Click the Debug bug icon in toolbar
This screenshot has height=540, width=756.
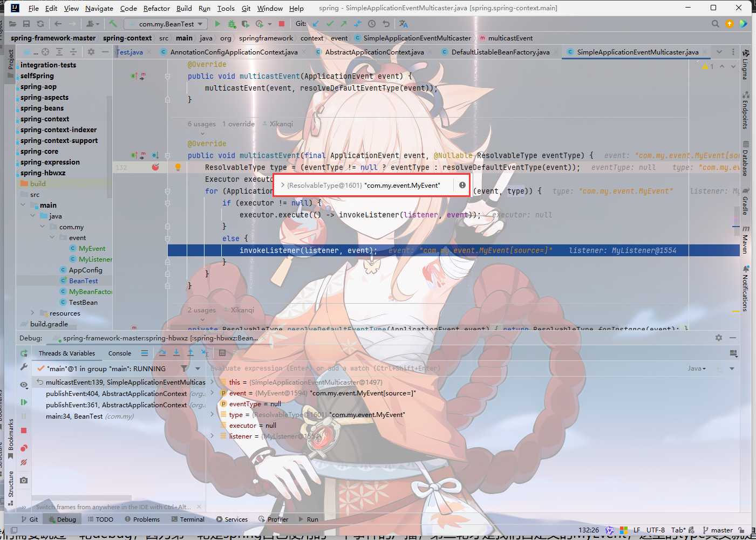(231, 24)
